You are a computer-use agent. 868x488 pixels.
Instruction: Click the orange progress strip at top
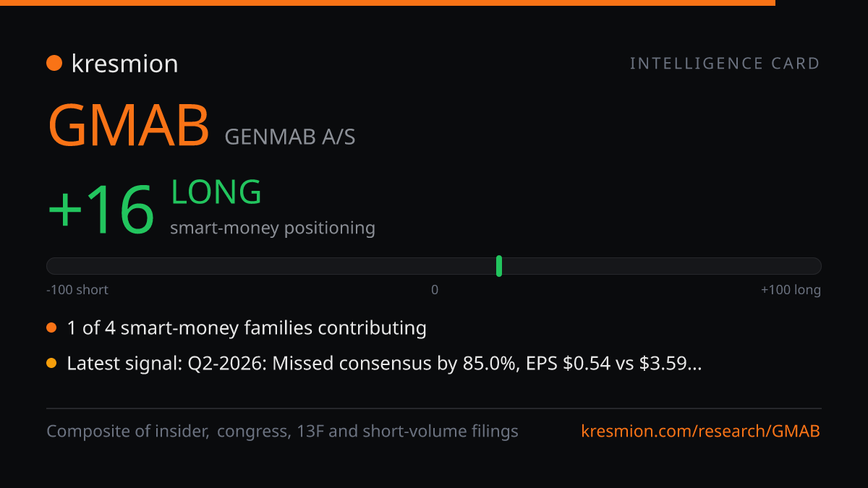click(388, 3)
